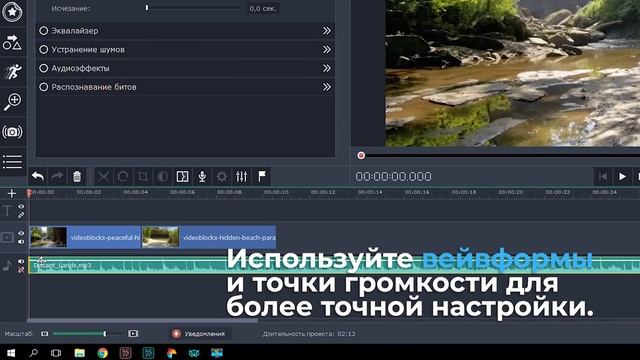640x360 pixels.
Task: Click the 0,0 сек. fade-out value field
Action: pyautogui.click(x=263, y=8)
